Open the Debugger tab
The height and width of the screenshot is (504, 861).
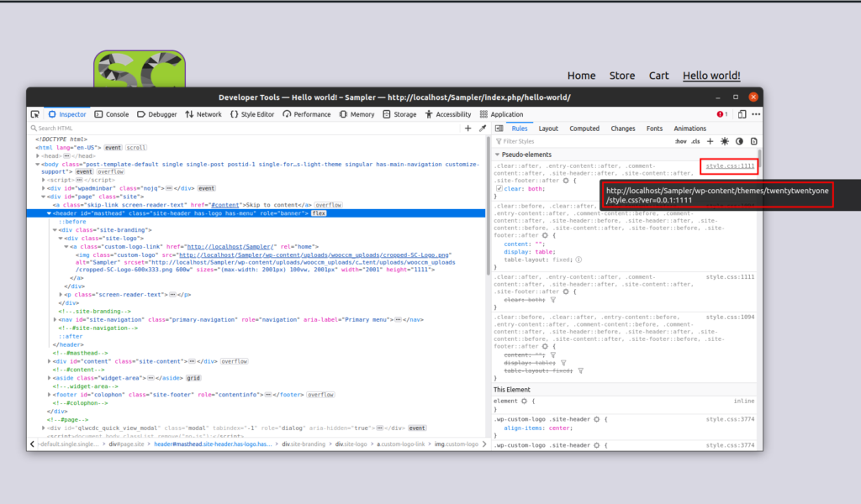[157, 114]
